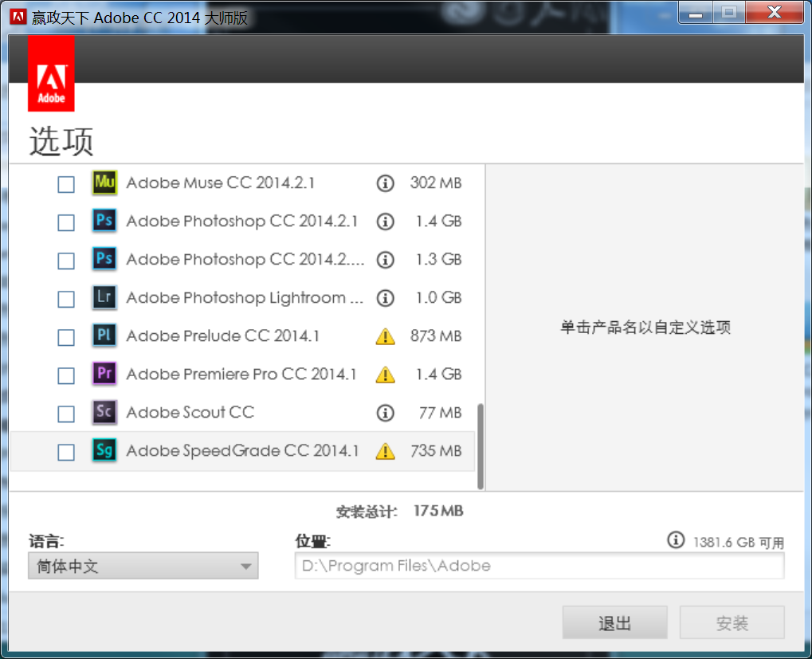The height and width of the screenshot is (659, 812).
Task: Click warning icon beside SpeedGrade
Action: point(385,451)
